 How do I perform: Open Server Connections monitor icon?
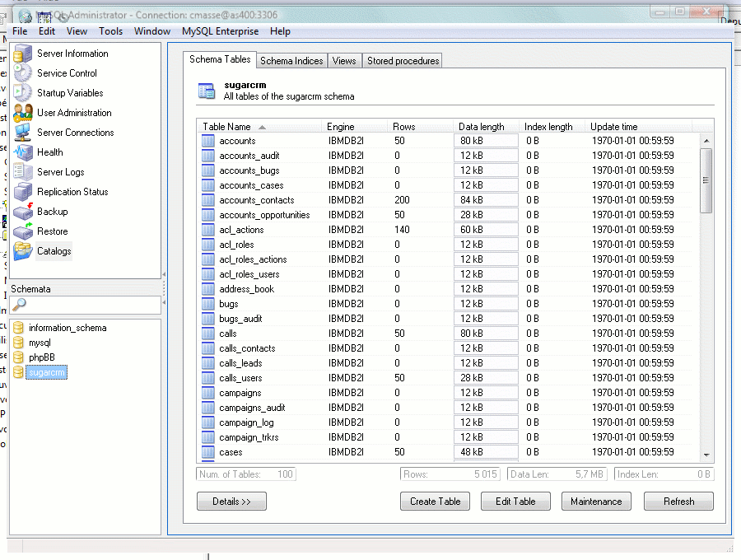pos(23,133)
